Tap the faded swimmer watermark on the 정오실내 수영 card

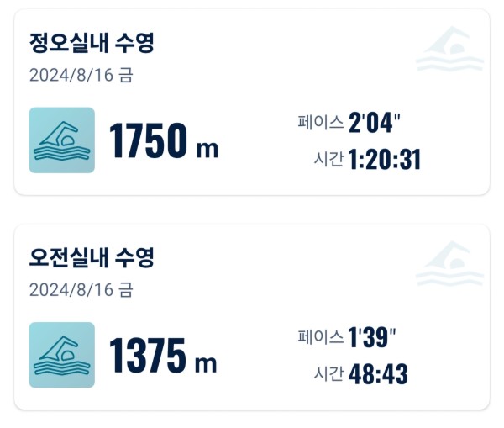(450, 49)
